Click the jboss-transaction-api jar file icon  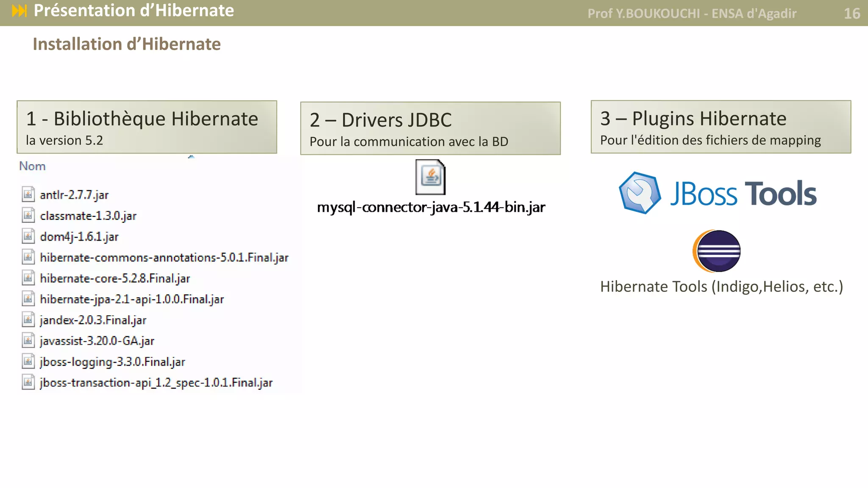pos(28,382)
